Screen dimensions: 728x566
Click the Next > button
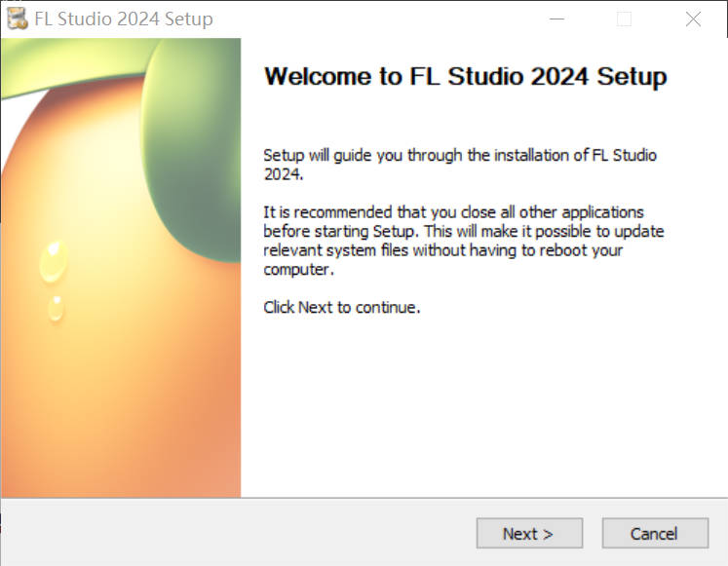528,533
